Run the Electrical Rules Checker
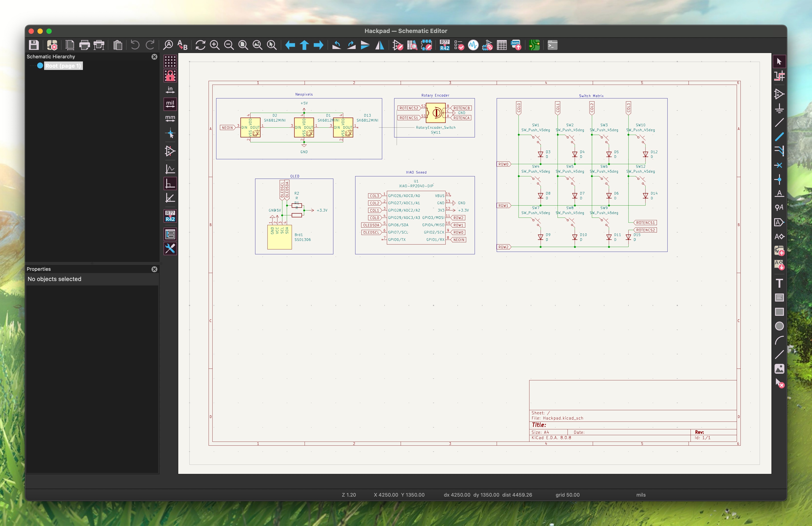Image resolution: width=812 pixels, height=526 pixels. tap(459, 45)
